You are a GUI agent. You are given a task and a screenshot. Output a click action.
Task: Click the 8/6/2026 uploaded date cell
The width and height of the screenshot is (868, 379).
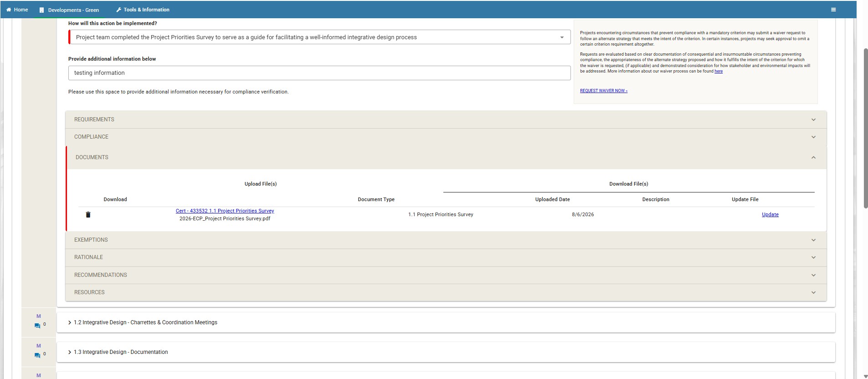[x=583, y=214]
